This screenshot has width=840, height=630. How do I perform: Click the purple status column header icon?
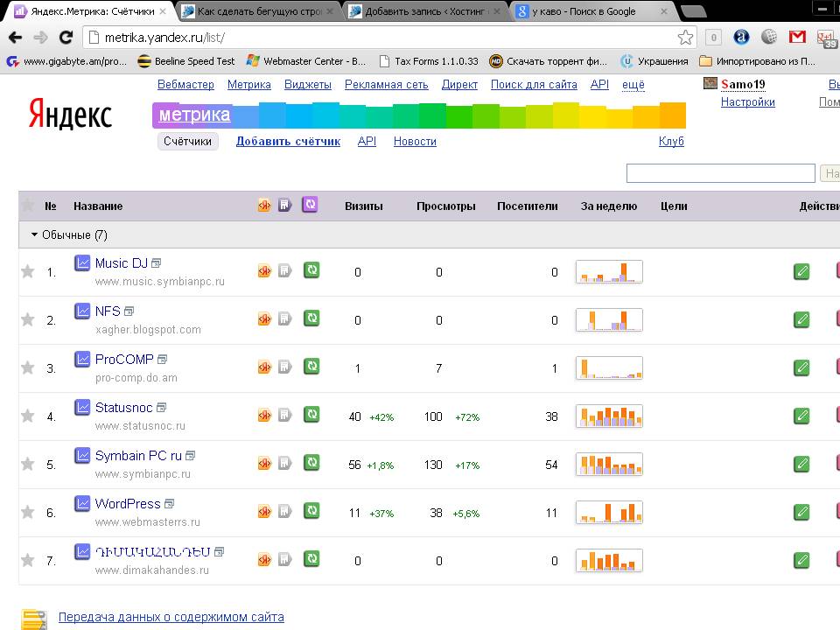pos(310,205)
